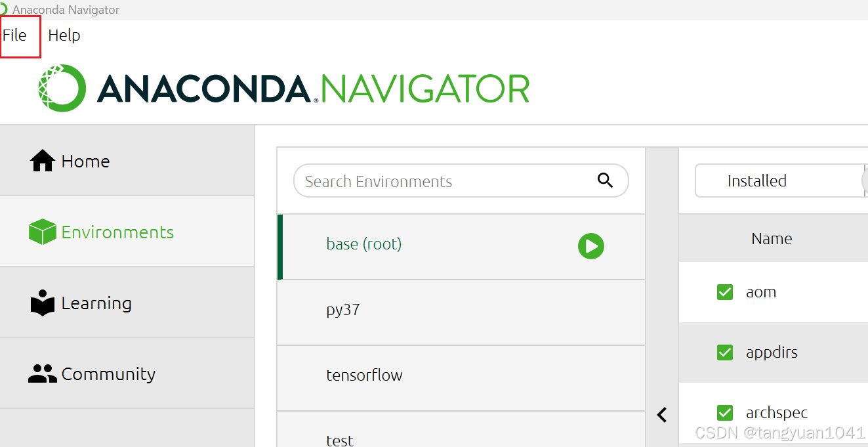Click the Anaconda Navigator logo
The height and width of the screenshot is (447, 868).
(x=282, y=87)
